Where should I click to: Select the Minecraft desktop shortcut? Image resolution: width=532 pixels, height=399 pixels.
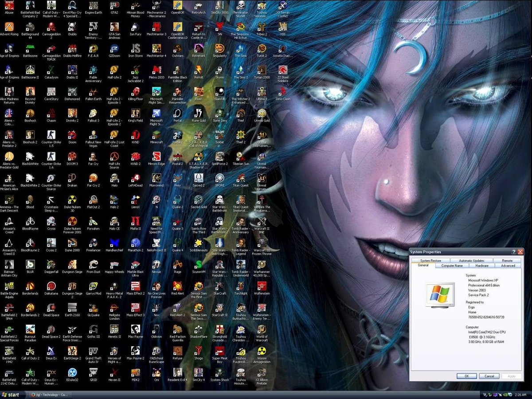pyautogui.click(x=156, y=137)
